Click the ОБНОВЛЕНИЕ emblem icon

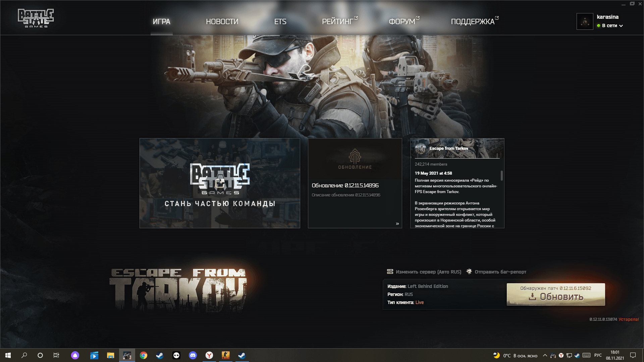click(355, 156)
